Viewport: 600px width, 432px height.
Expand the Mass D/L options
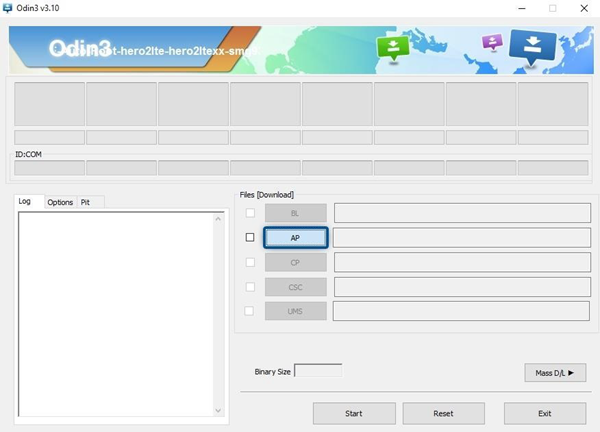[x=554, y=373]
